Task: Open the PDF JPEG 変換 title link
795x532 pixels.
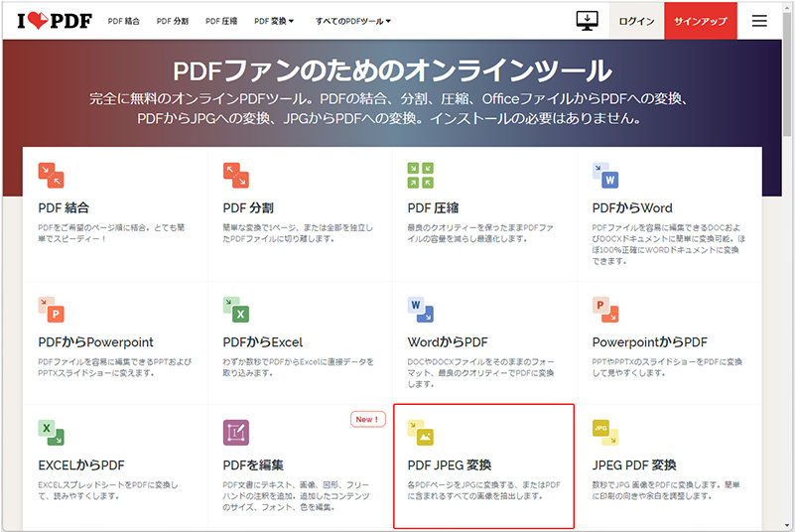Action: (x=450, y=465)
